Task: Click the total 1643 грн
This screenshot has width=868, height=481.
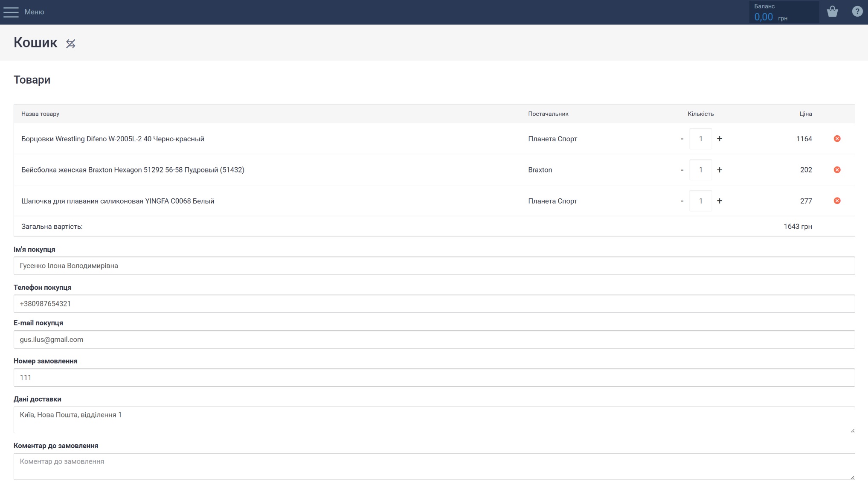Action: (798, 227)
